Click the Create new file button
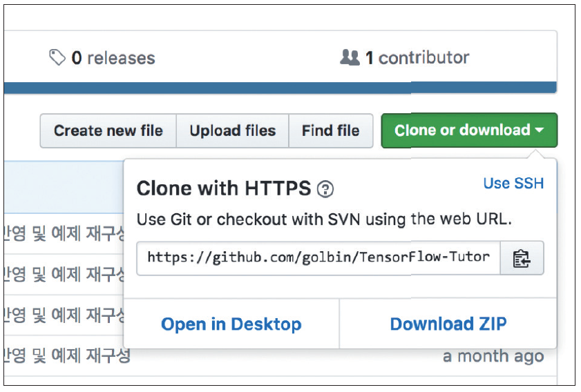This screenshot has height=392, width=581. [108, 130]
